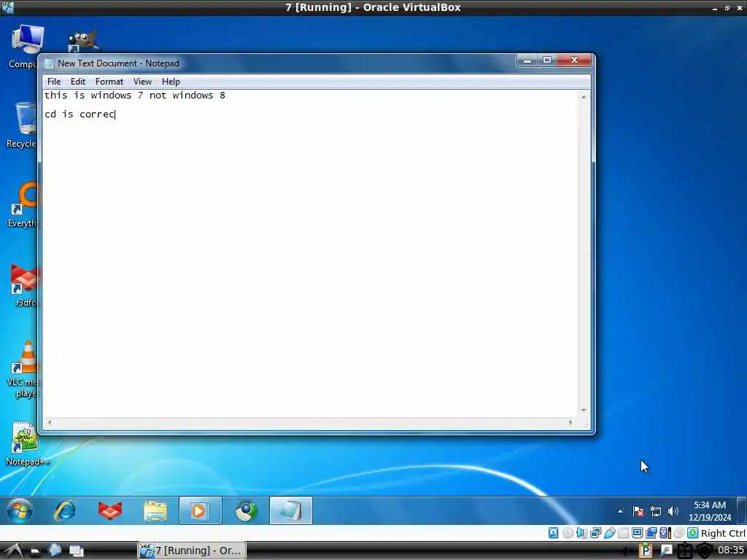Select the Computer desktop icon

tap(25, 46)
